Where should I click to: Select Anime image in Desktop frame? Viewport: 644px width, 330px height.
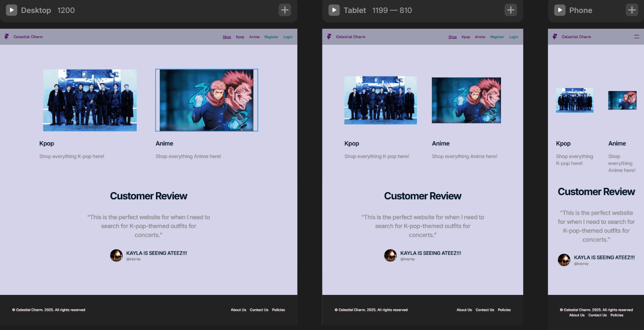207,100
